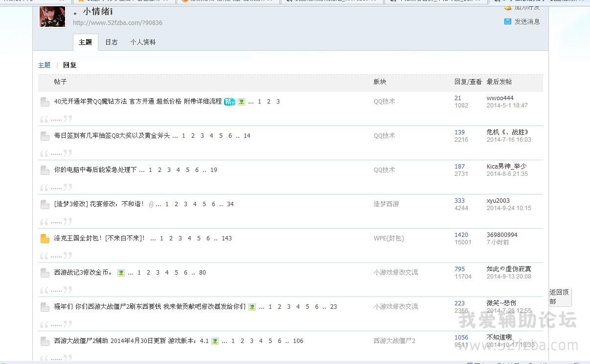Open last poster xyu2003's profile
The height and width of the screenshot is (364, 590).
pos(498,201)
